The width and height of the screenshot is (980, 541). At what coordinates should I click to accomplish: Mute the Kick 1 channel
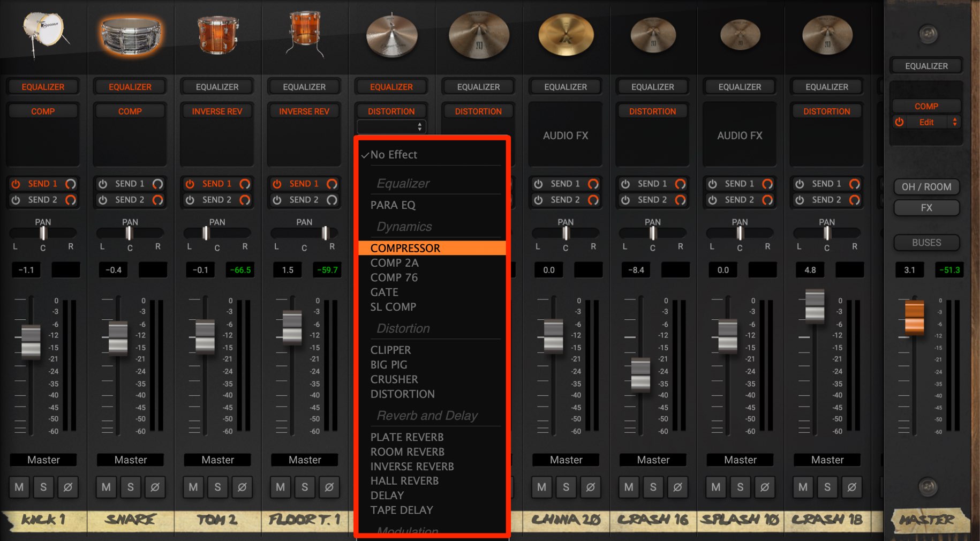pos(19,487)
